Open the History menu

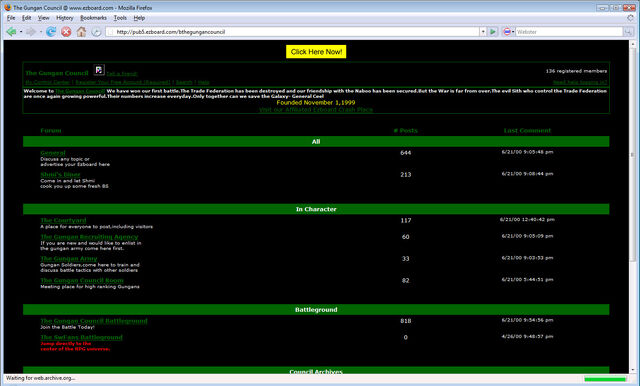click(64, 18)
